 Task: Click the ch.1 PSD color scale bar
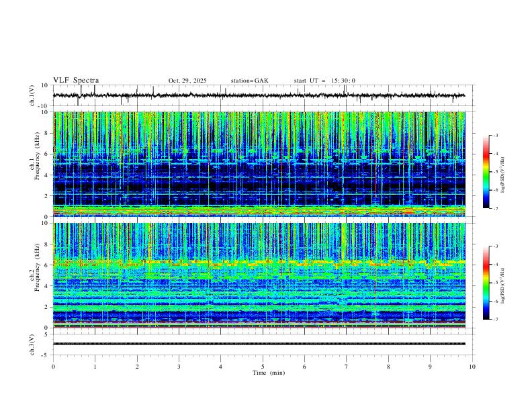tap(486, 172)
